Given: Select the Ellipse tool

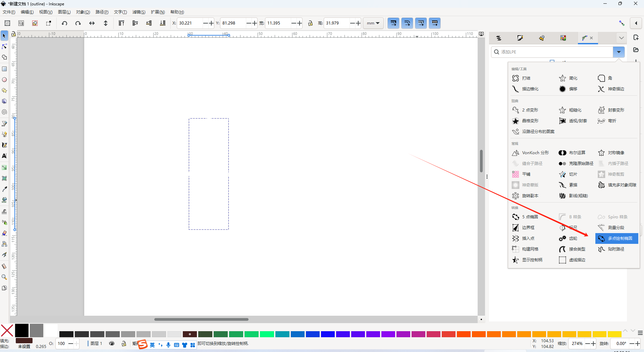Looking at the screenshot, I should 4,80.
